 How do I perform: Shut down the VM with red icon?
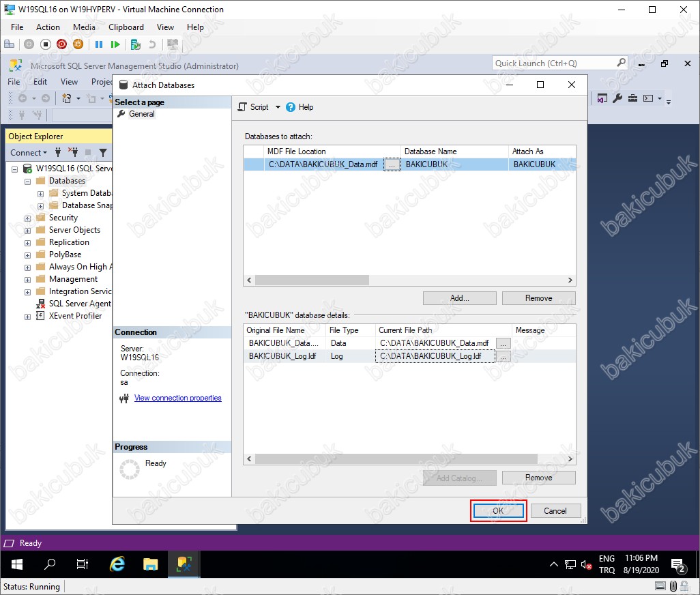point(61,44)
